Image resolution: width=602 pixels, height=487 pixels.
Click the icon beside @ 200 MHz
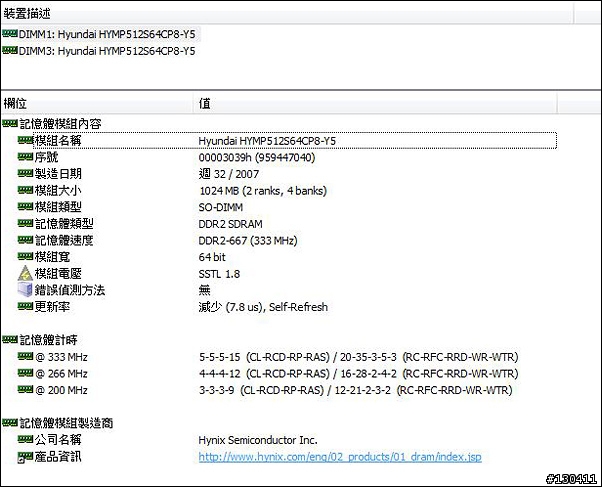(x=25, y=390)
